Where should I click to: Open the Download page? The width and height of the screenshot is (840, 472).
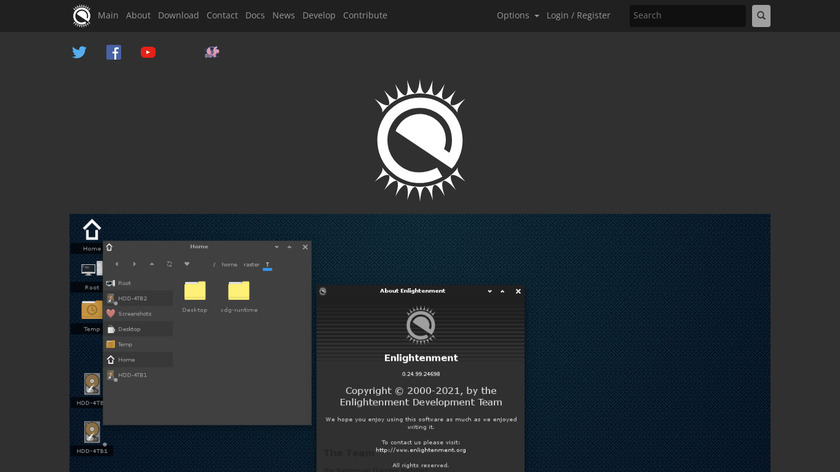pos(178,16)
